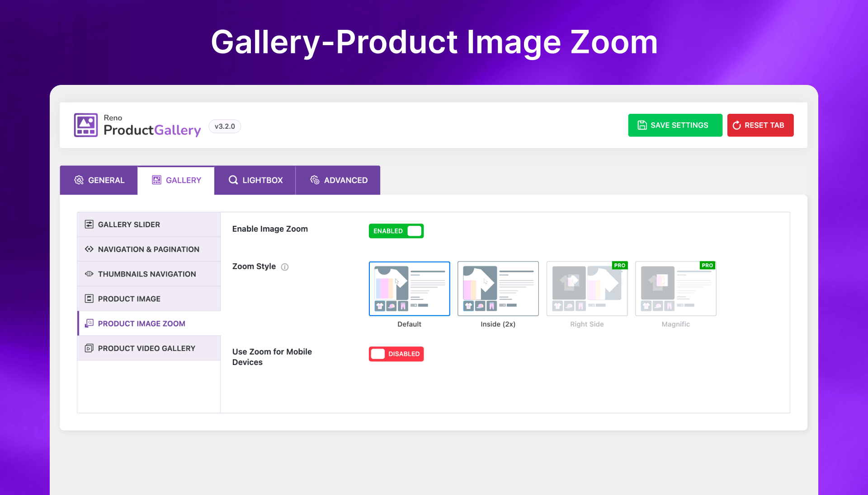Click the Reset Tab button
This screenshot has height=495, width=868.
pos(760,125)
